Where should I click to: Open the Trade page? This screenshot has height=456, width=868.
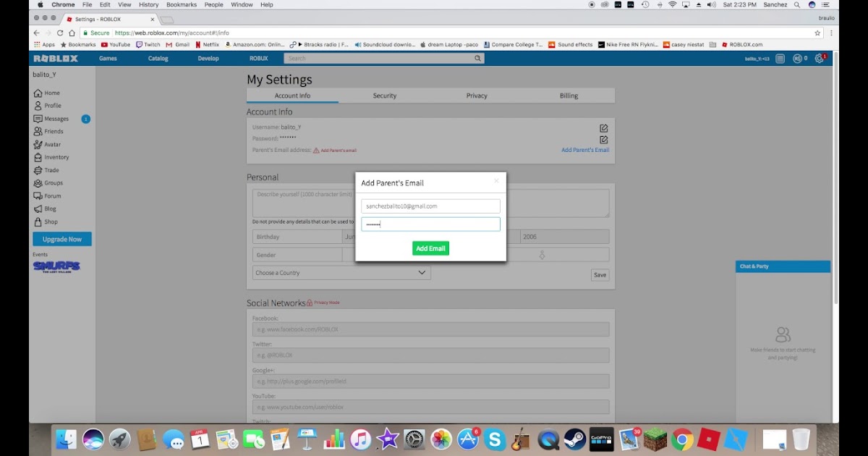(x=46, y=170)
